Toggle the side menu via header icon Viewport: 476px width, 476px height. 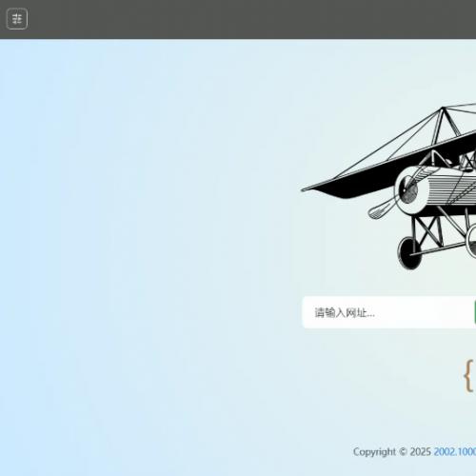(17, 19)
